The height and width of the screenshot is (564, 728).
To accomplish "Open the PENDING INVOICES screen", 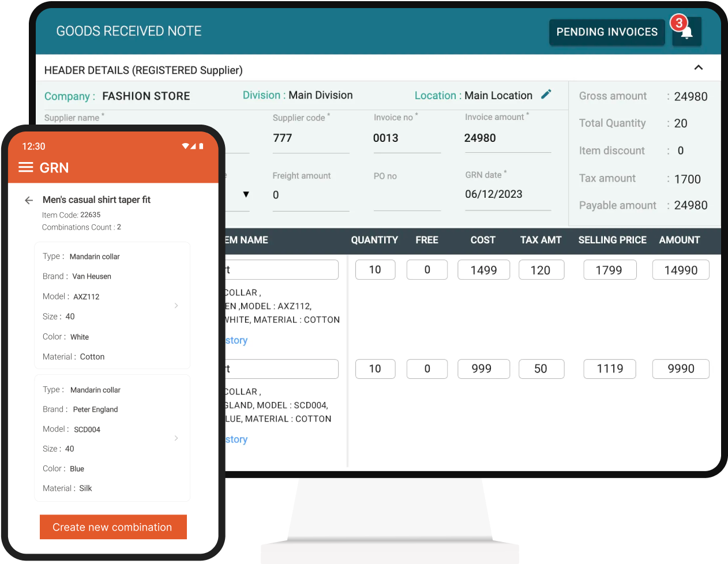I will [607, 32].
